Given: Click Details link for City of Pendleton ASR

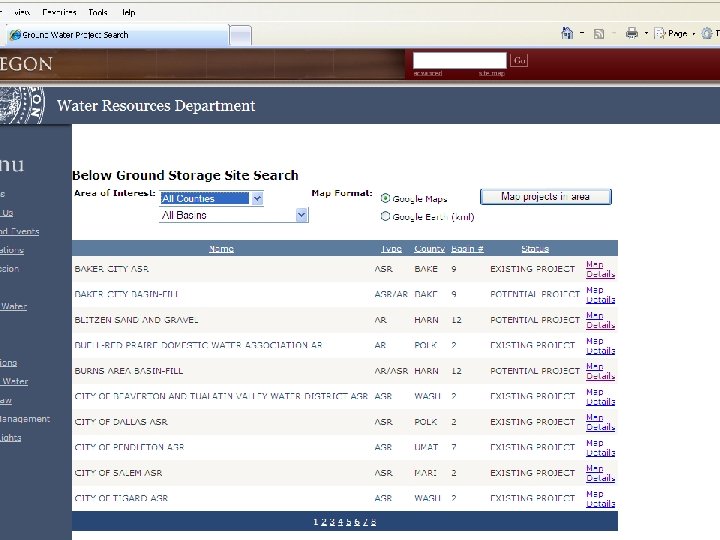Looking at the screenshot, I should coord(601,453).
